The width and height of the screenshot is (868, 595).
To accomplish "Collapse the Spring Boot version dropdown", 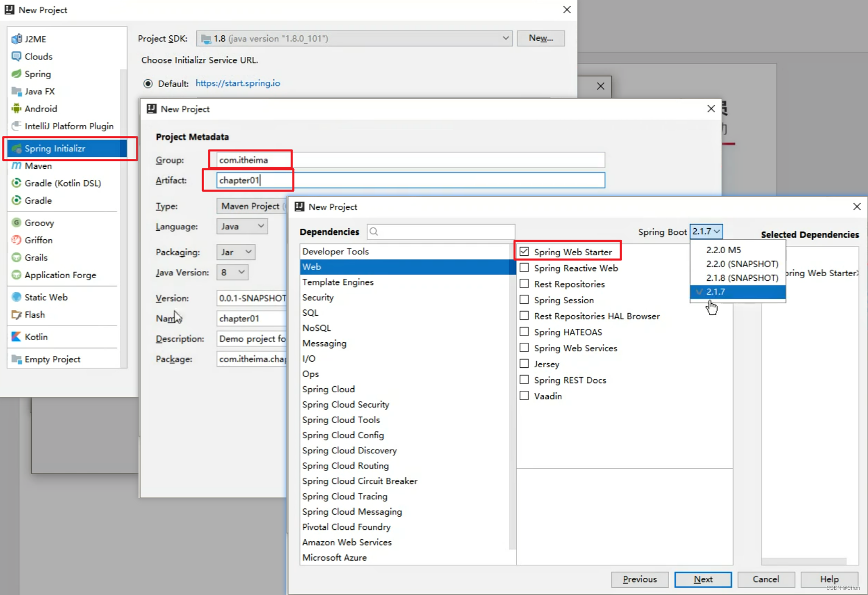I will (706, 231).
